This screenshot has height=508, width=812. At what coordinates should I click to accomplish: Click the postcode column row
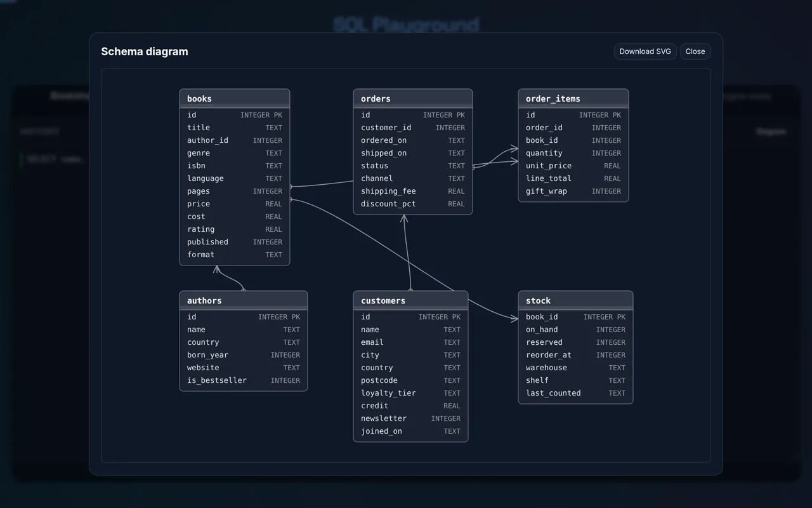click(x=410, y=380)
